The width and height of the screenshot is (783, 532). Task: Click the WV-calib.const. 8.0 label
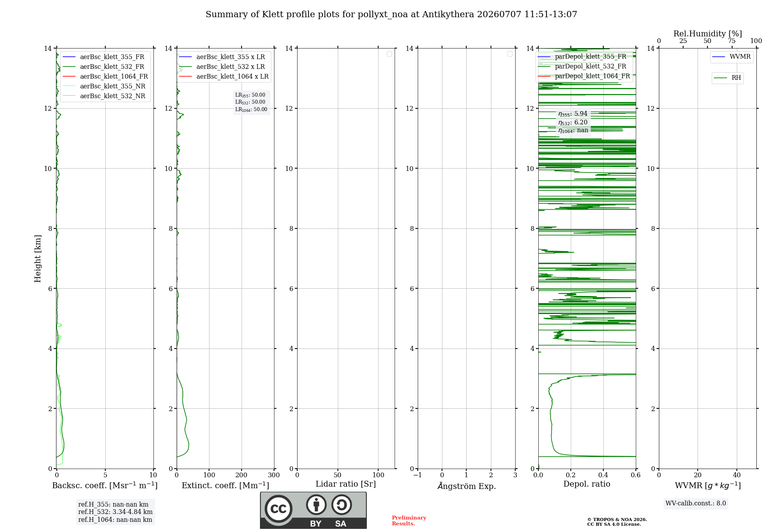696,503
